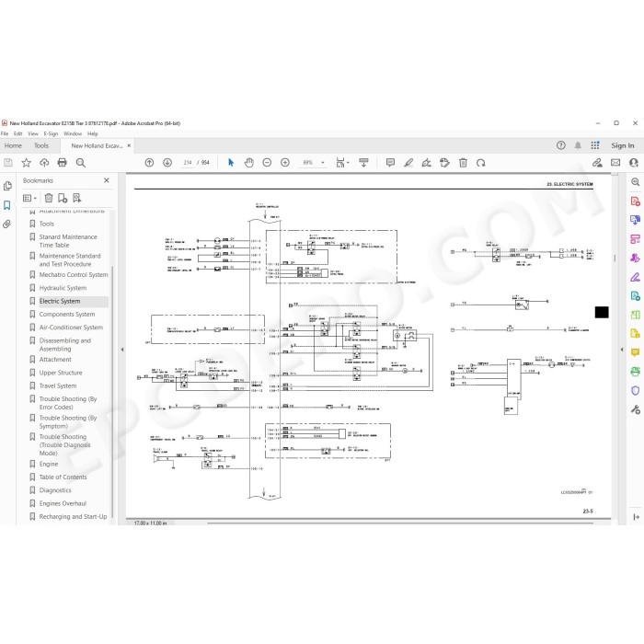The image size is (644, 644).
Task: Delete selected bookmark trash icon
Action: click(49, 198)
